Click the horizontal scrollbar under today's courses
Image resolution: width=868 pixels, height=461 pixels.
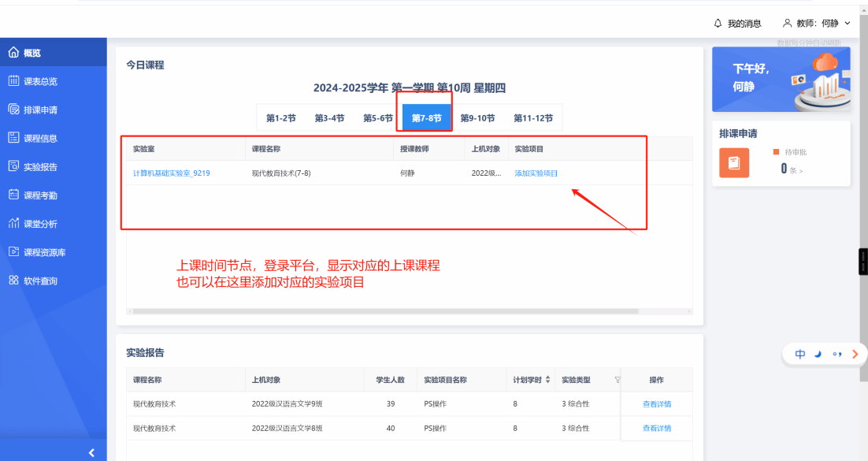[386, 311]
